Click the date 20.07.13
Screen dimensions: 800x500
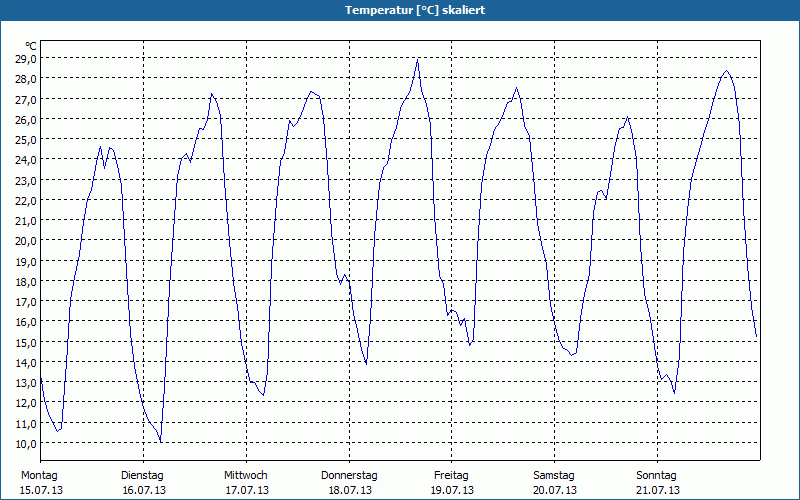555,490
